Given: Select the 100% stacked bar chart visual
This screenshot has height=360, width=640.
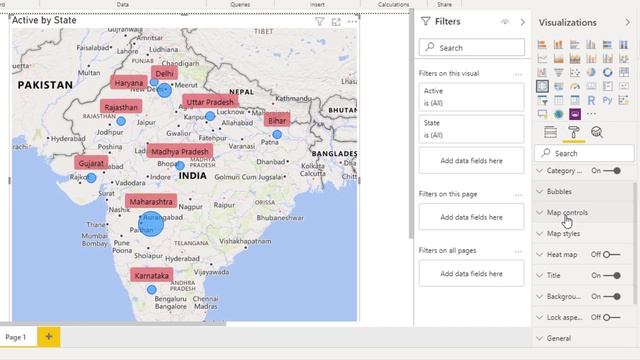Looking at the screenshot, I should point(607,45).
